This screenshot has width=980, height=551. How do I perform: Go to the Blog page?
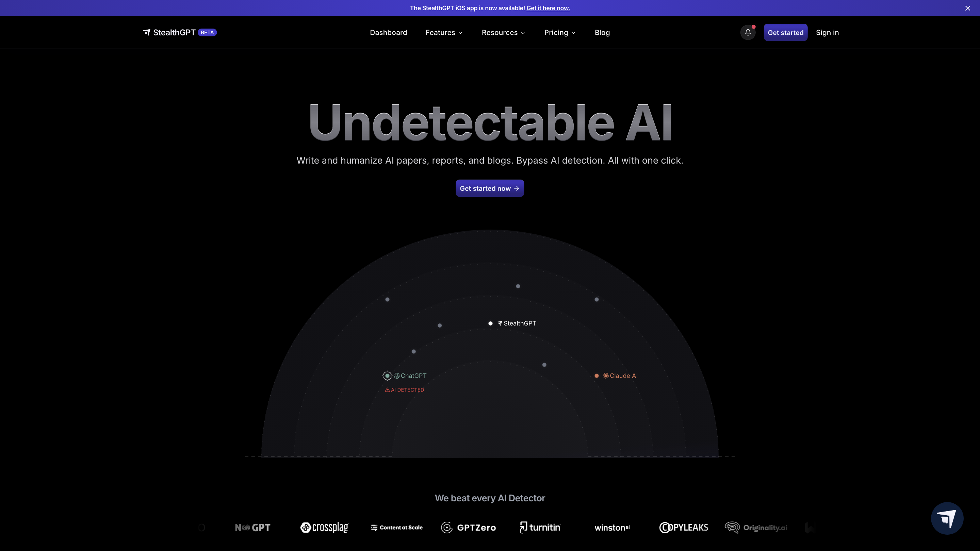tap(602, 32)
